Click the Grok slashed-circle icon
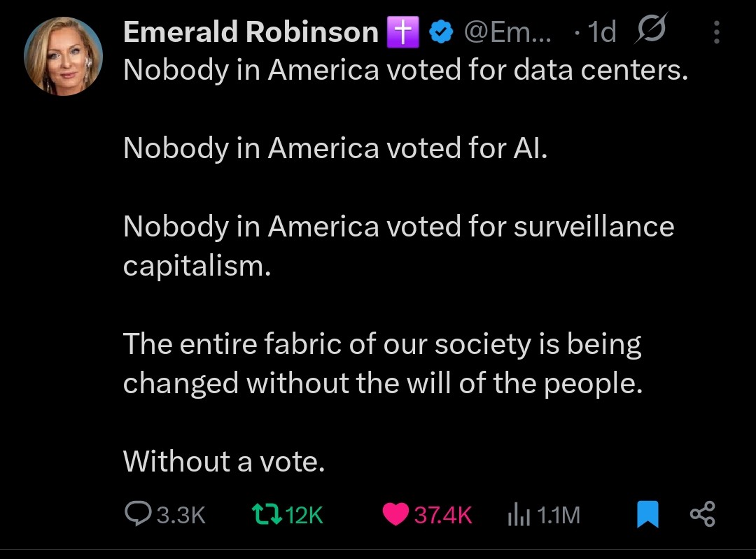756x559 pixels. coord(652,29)
